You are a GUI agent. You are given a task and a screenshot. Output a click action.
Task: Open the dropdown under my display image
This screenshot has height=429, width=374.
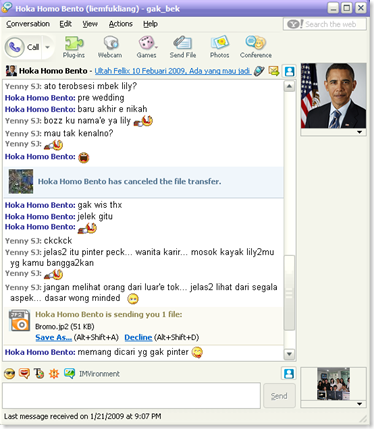pyautogui.click(x=359, y=404)
